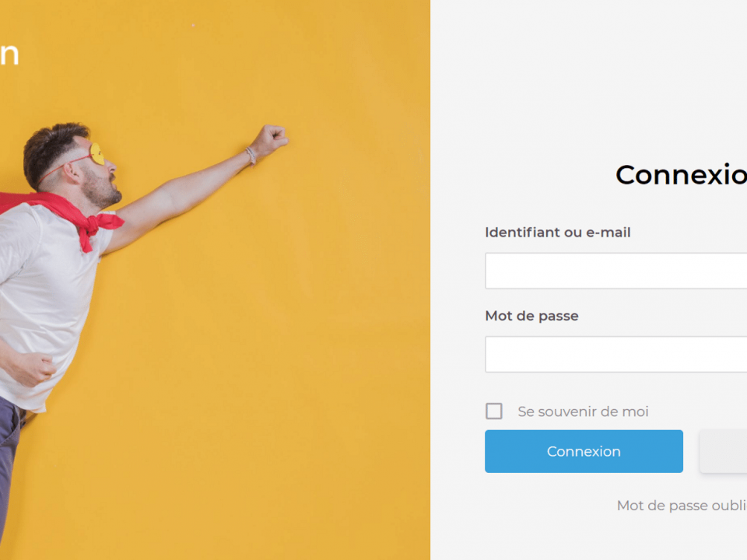The image size is (747, 560).
Task: Click the white logo letter at top-left
Action: [9, 54]
